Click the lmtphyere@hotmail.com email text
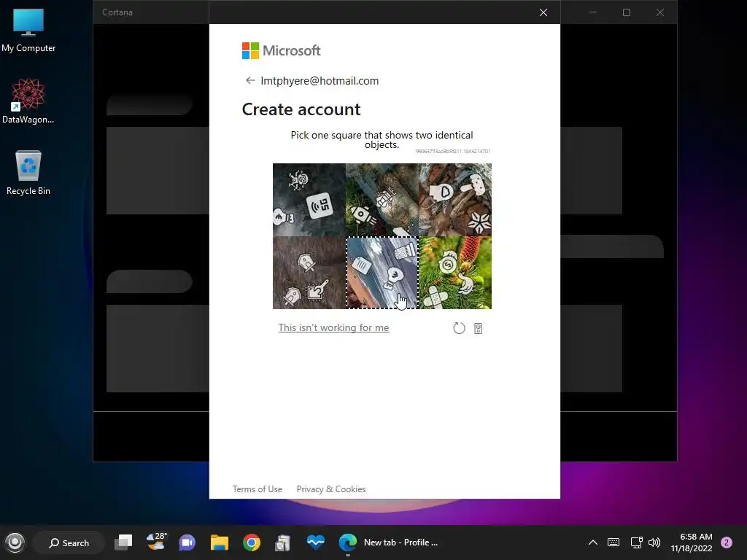The image size is (747, 560). click(x=320, y=81)
